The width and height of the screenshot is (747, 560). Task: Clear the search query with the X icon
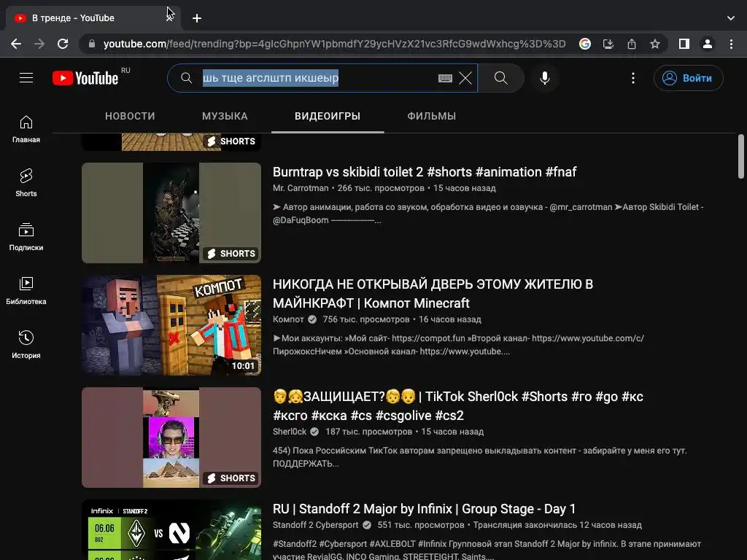pyautogui.click(x=465, y=78)
